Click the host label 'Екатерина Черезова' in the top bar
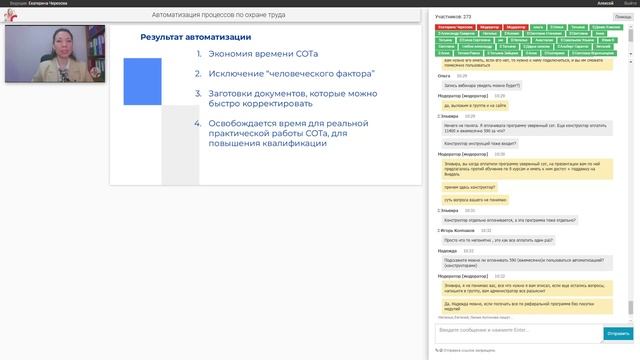Viewport: 640px width, 360px height. point(48,3)
